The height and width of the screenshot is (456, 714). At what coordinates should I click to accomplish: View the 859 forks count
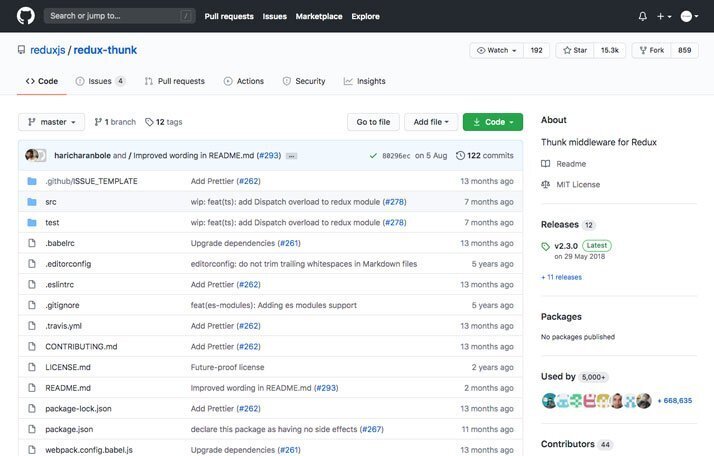[x=684, y=50]
